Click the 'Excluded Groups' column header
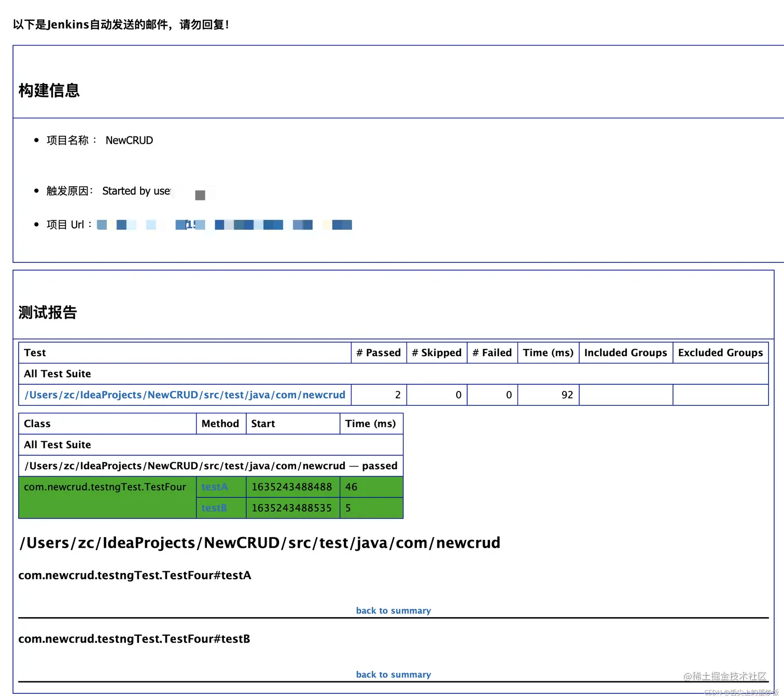 click(x=721, y=353)
